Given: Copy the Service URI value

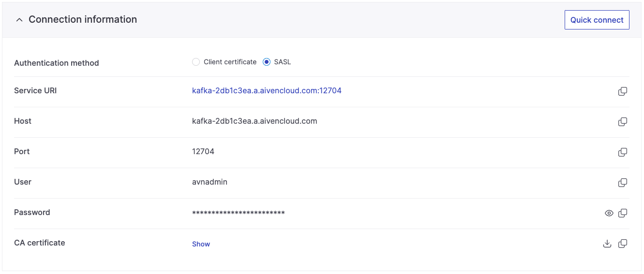Looking at the screenshot, I should click(x=623, y=91).
